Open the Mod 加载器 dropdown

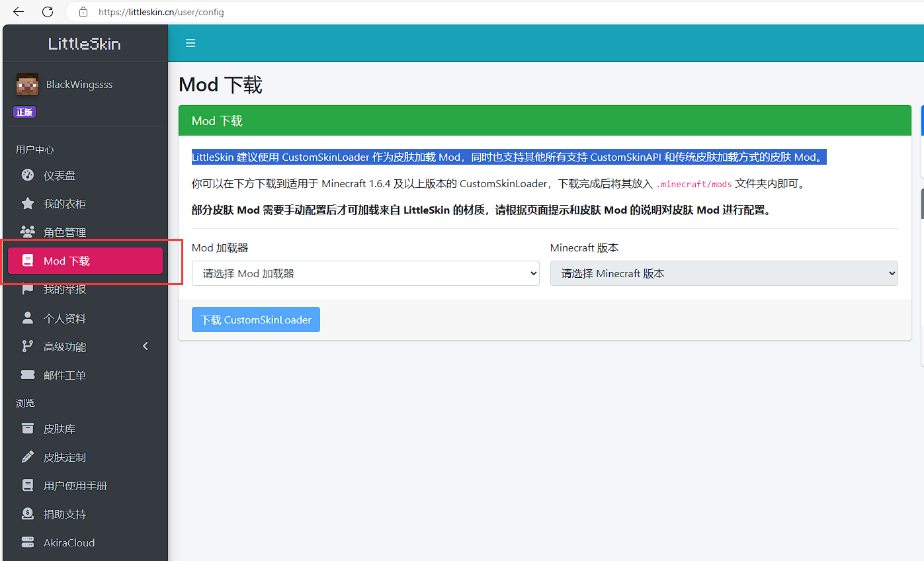[365, 273]
